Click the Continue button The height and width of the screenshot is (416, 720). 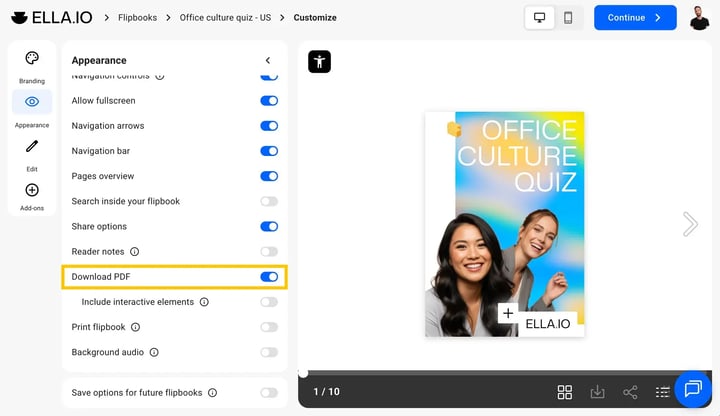click(635, 17)
